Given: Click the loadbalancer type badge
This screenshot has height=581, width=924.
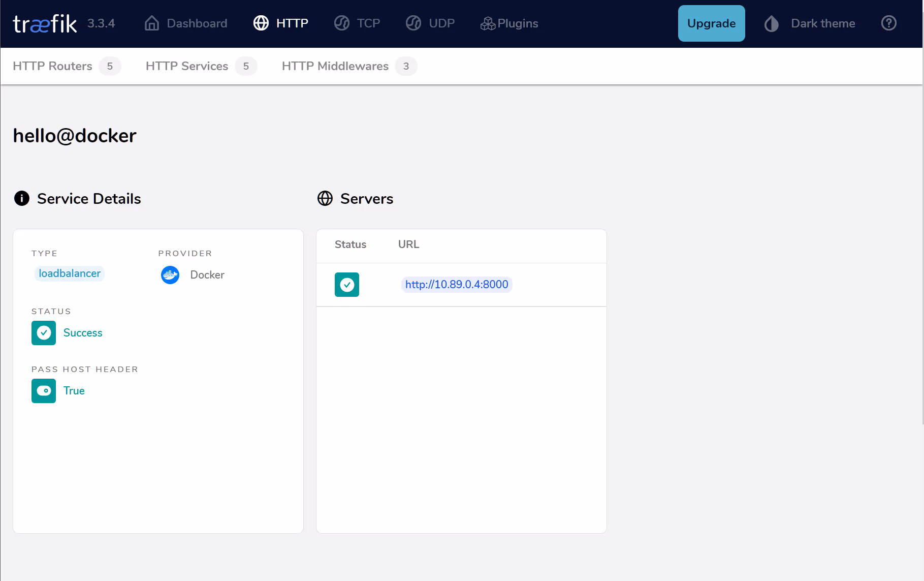Looking at the screenshot, I should tap(70, 273).
